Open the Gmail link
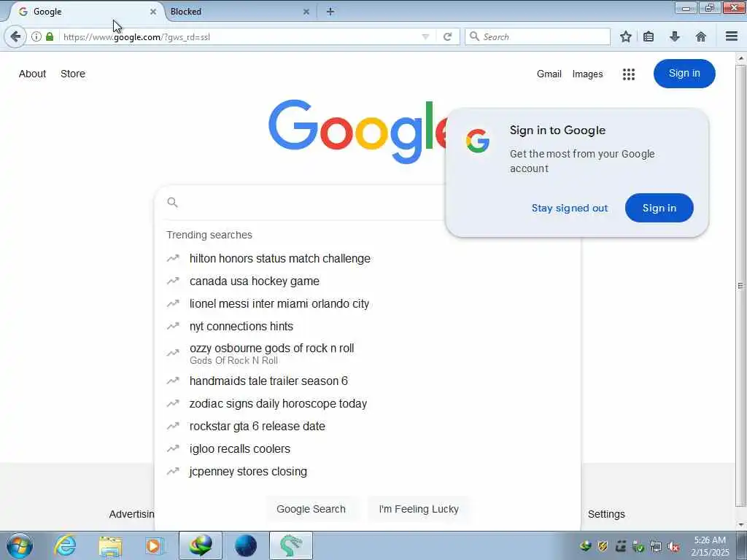The image size is (747, 560). (x=549, y=74)
